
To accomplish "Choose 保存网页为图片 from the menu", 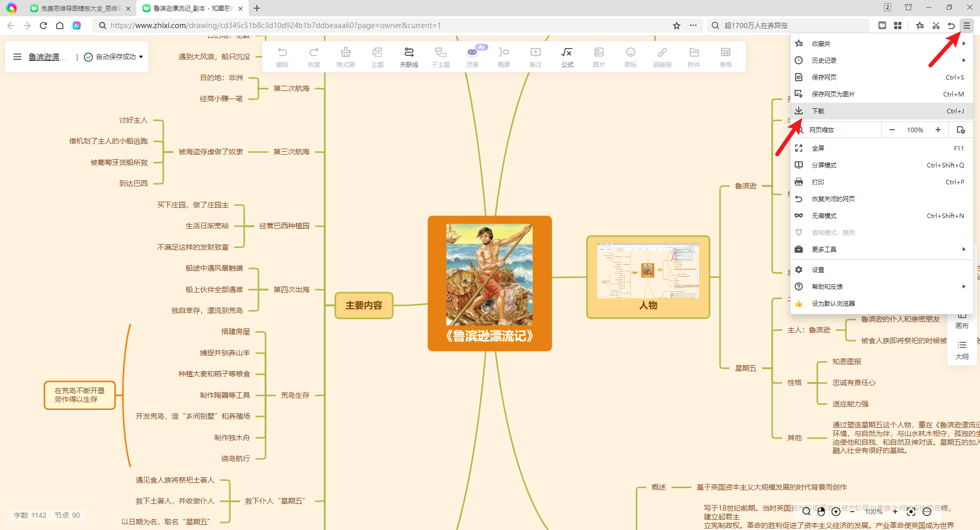I will [881, 94].
